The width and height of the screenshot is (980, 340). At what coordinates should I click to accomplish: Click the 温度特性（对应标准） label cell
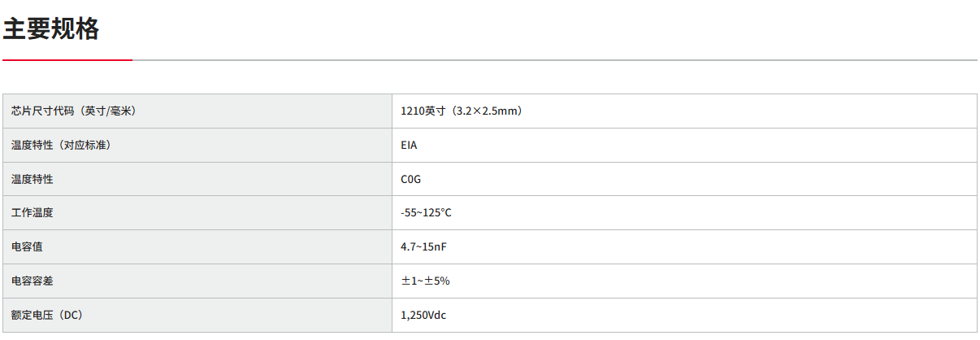click(61, 145)
